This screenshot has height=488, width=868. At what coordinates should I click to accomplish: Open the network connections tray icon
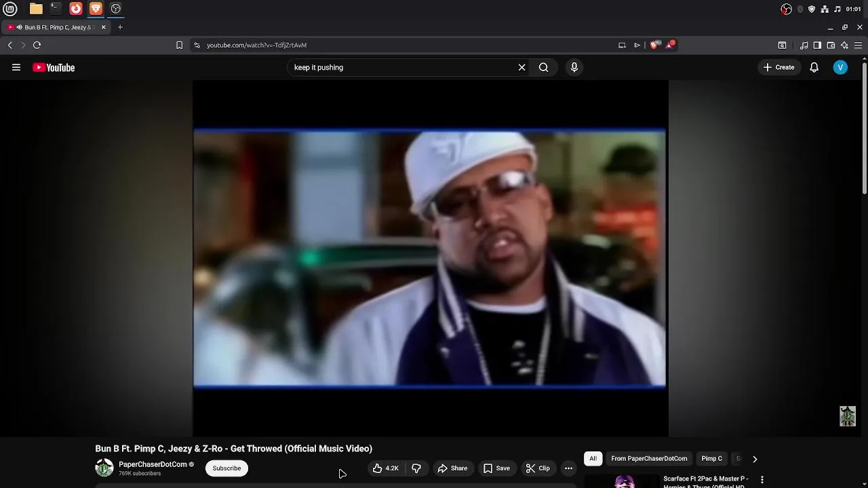(825, 9)
